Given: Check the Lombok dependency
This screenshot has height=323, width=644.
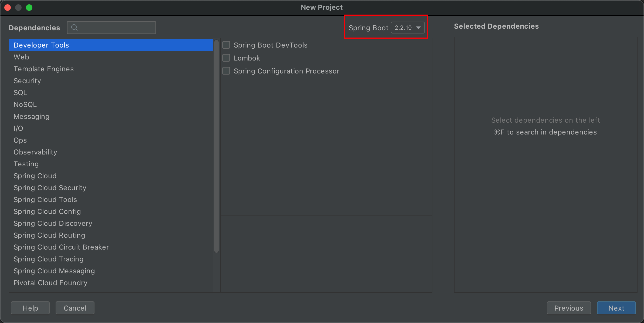Looking at the screenshot, I should 226,58.
